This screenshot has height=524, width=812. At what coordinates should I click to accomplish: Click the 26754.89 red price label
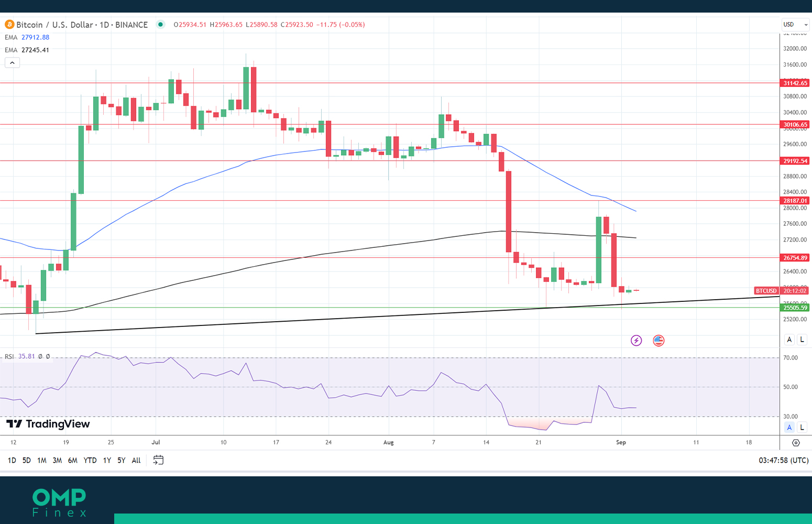[795, 258]
